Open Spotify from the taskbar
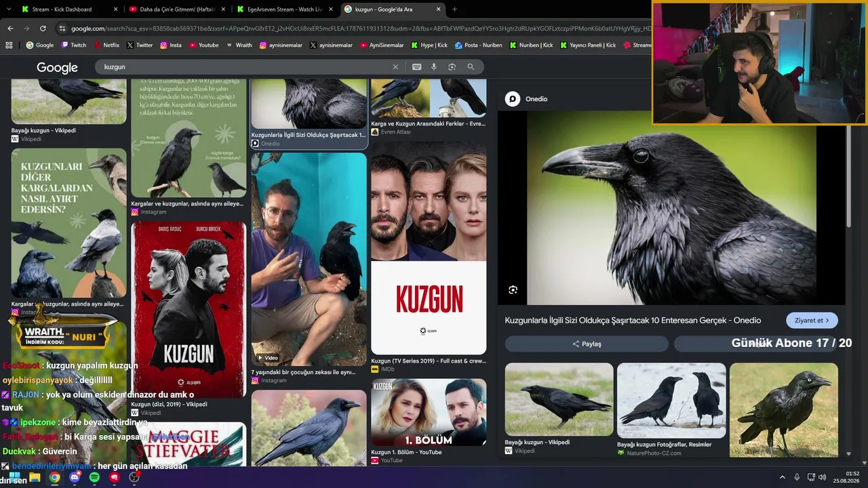The width and height of the screenshot is (868, 488). 94,477
